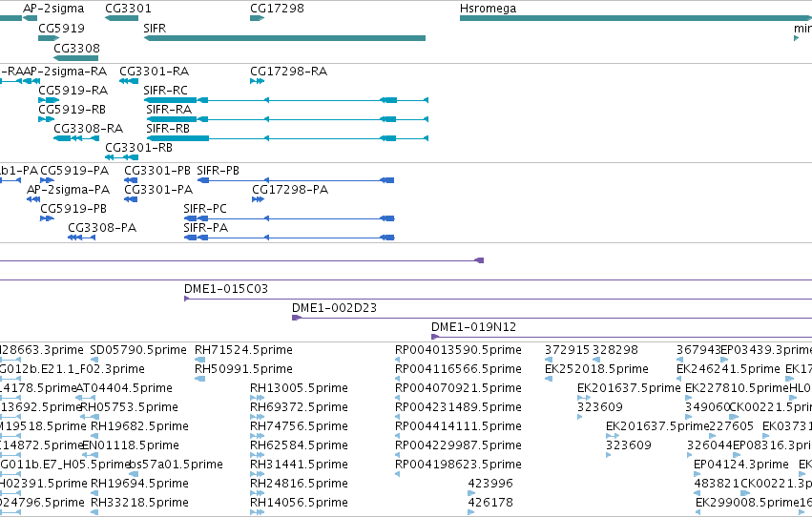Viewport: 812px width, 517px height.
Task: Select EST RH05753.5prime
Action: [x=129, y=408]
